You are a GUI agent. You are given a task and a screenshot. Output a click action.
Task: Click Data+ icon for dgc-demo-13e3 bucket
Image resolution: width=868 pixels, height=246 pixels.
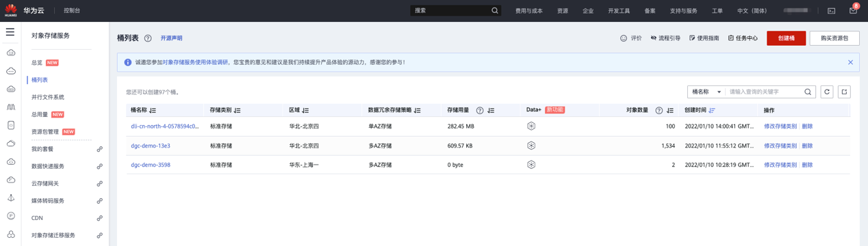[531, 146]
